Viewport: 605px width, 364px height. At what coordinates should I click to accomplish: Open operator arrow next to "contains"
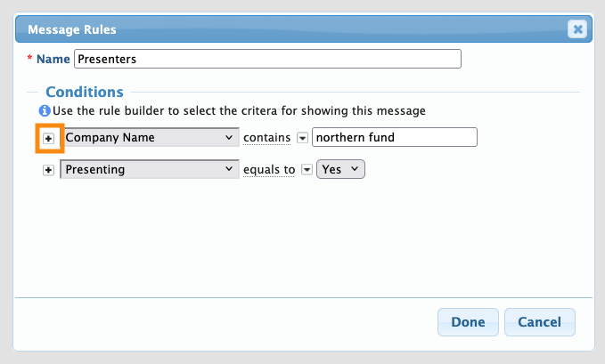(302, 138)
